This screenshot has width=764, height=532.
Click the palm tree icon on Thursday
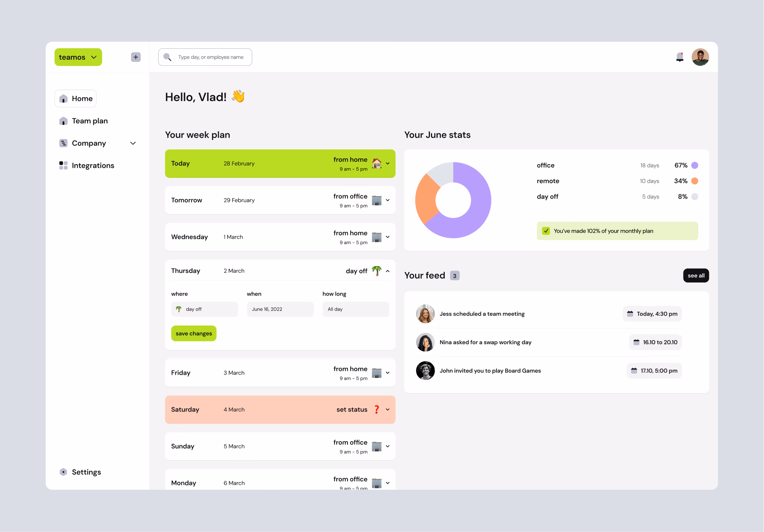[376, 271]
